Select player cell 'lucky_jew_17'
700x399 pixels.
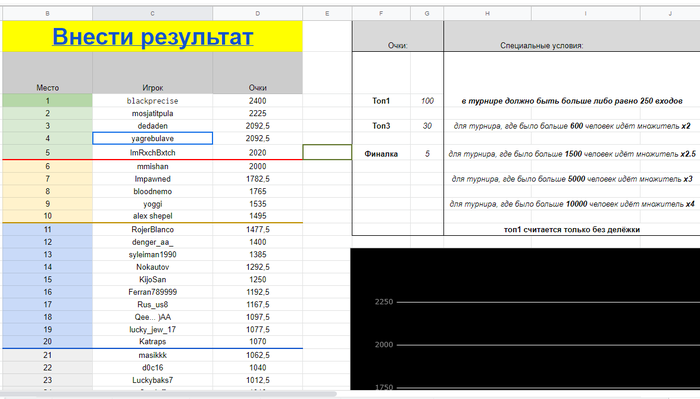tap(152, 329)
